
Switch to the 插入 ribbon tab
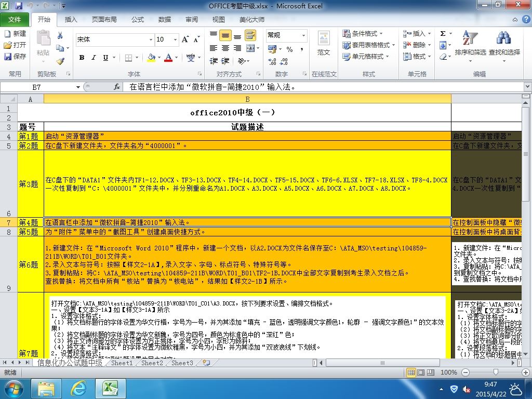[71, 20]
